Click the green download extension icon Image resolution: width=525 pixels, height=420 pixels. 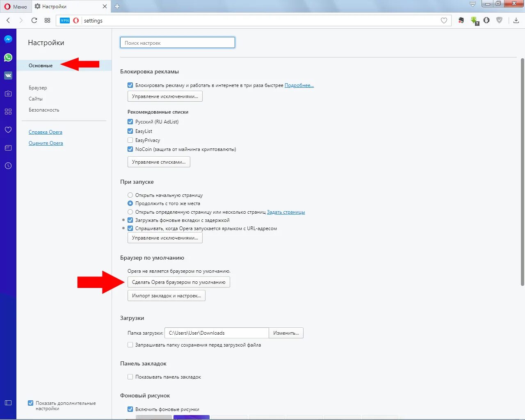point(474,21)
